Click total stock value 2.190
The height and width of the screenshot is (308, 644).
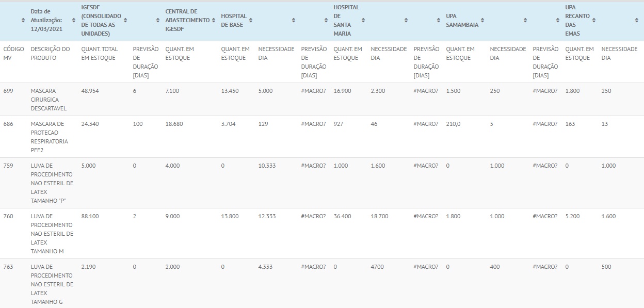coord(89,267)
